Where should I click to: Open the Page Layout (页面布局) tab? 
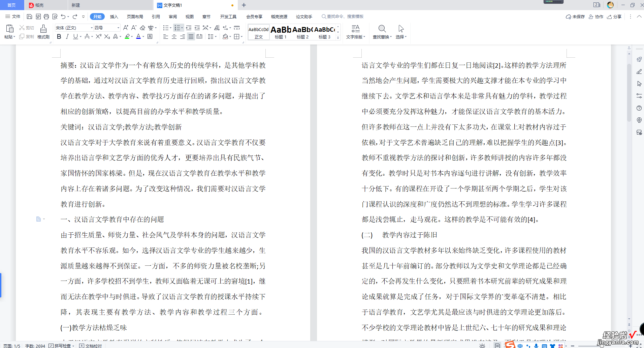[135, 17]
